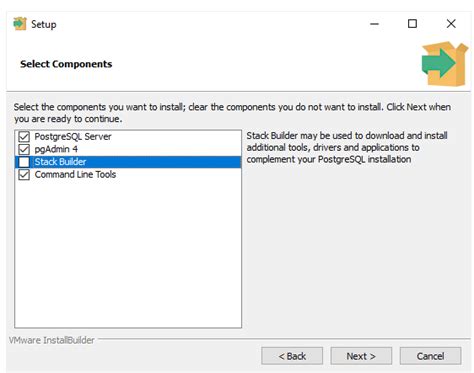
Task: Close the Setup dialog with the X
Action: click(451, 24)
